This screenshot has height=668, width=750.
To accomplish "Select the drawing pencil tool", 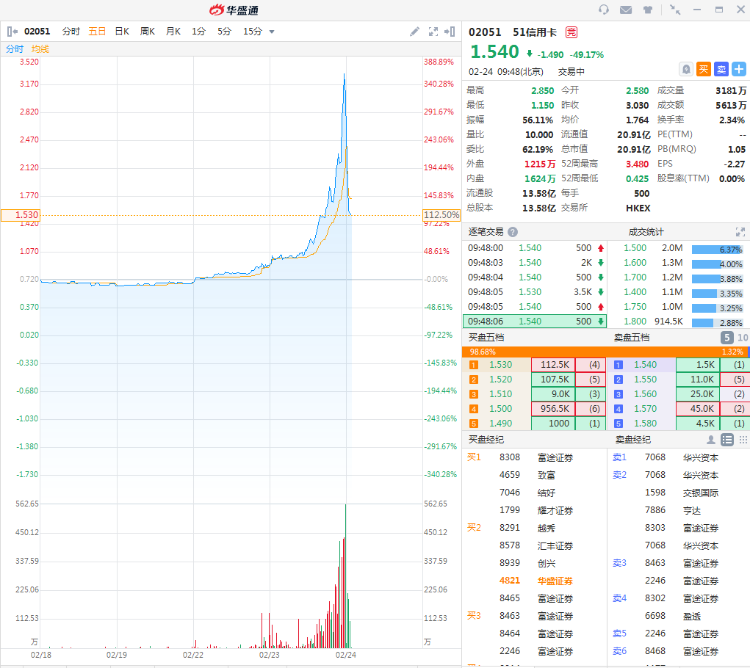I will point(415,32).
